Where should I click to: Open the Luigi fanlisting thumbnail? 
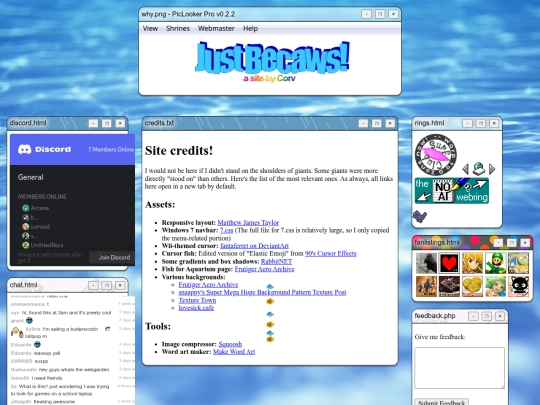click(x=496, y=263)
